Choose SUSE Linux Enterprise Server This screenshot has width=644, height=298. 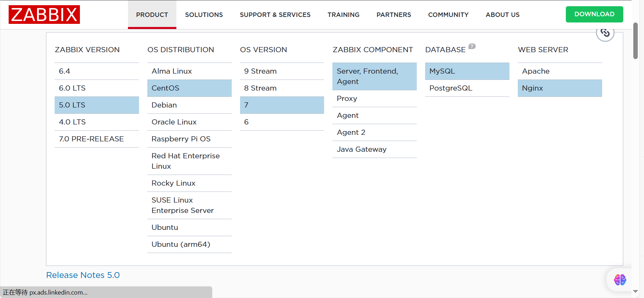(x=190, y=205)
